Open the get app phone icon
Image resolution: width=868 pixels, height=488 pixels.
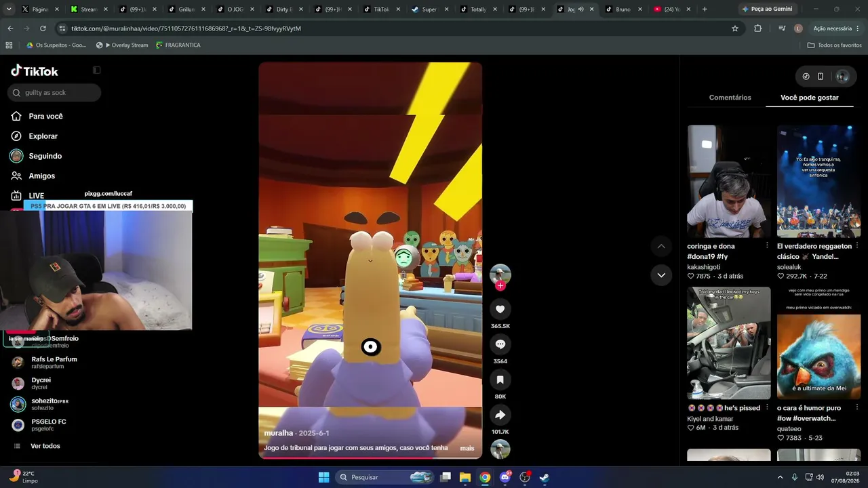coord(820,77)
